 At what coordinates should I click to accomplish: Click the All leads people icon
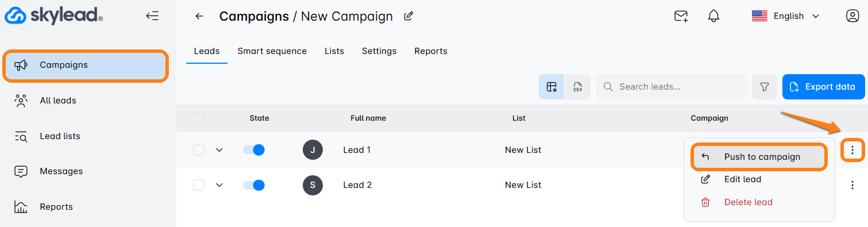pyautogui.click(x=21, y=101)
